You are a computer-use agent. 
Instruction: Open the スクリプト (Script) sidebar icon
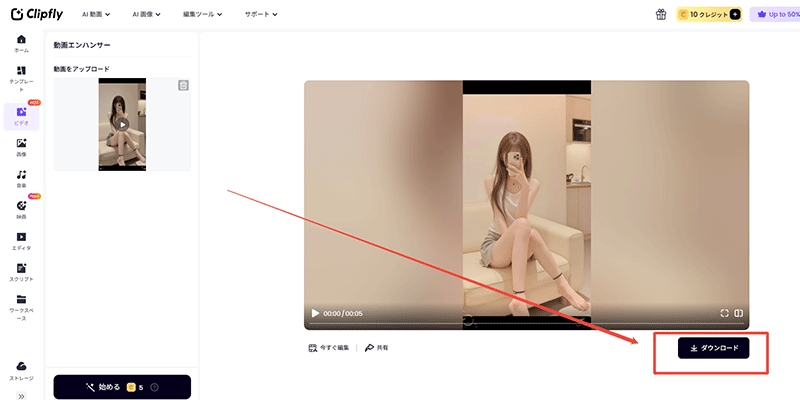pos(21,268)
